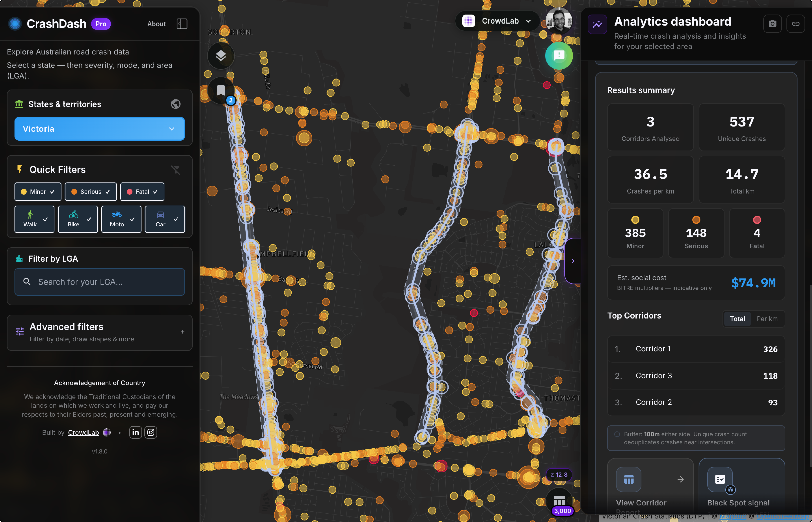The height and width of the screenshot is (522, 812).
Task: Click the Pro badge
Action: click(101, 24)
